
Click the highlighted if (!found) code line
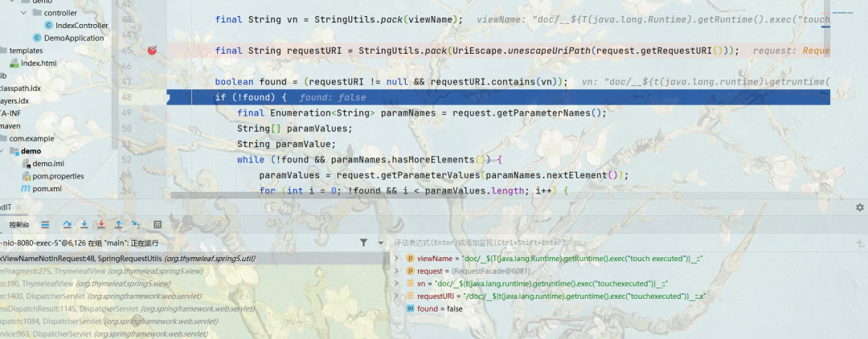(498, 97)
